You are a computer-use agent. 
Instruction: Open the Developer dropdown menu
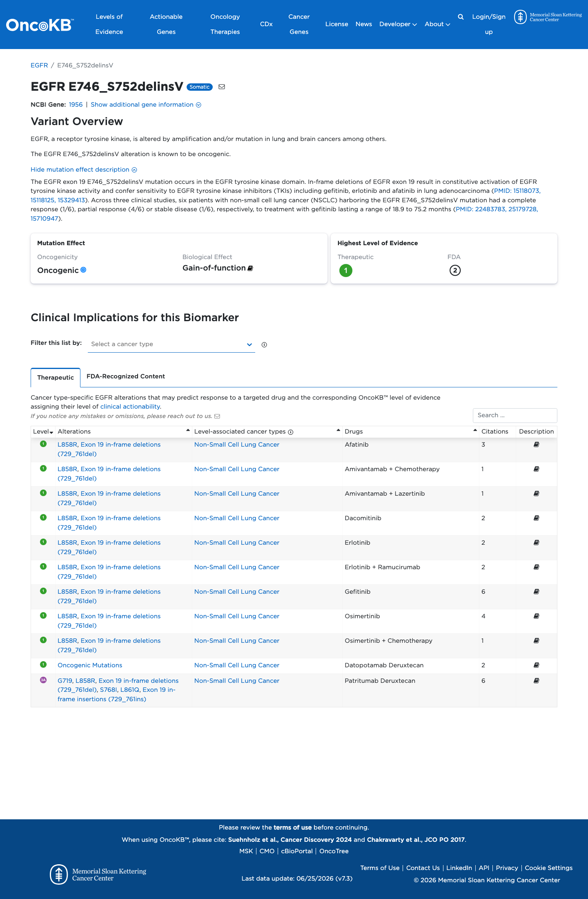click(x=398, y=24)
